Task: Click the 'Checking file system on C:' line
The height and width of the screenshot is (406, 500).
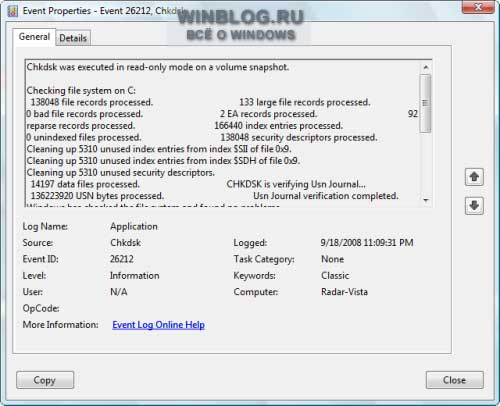Action: point(81,90)
